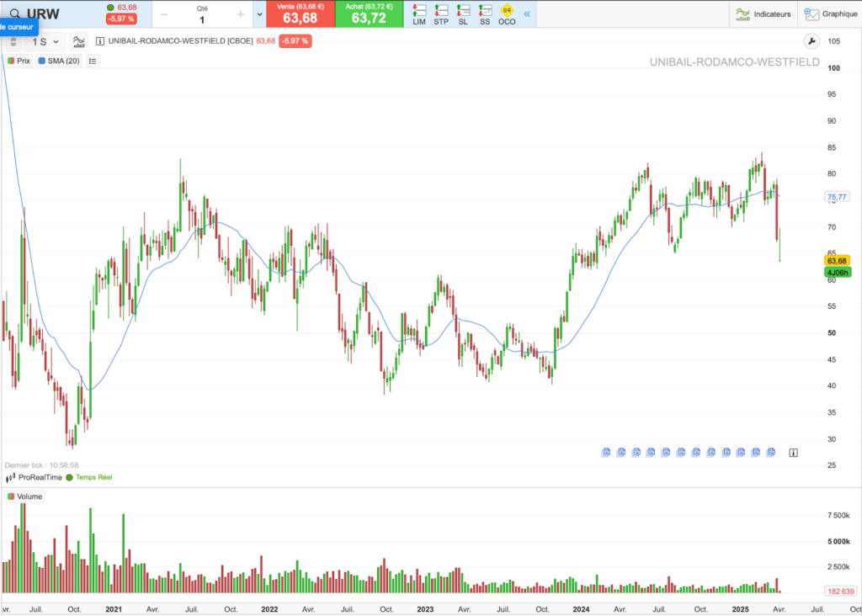Image resolution: width=862 pixels, height=616 pixels.
Task: Click the scroll-lock icon left of timeframe
Action: pos(13,42)
